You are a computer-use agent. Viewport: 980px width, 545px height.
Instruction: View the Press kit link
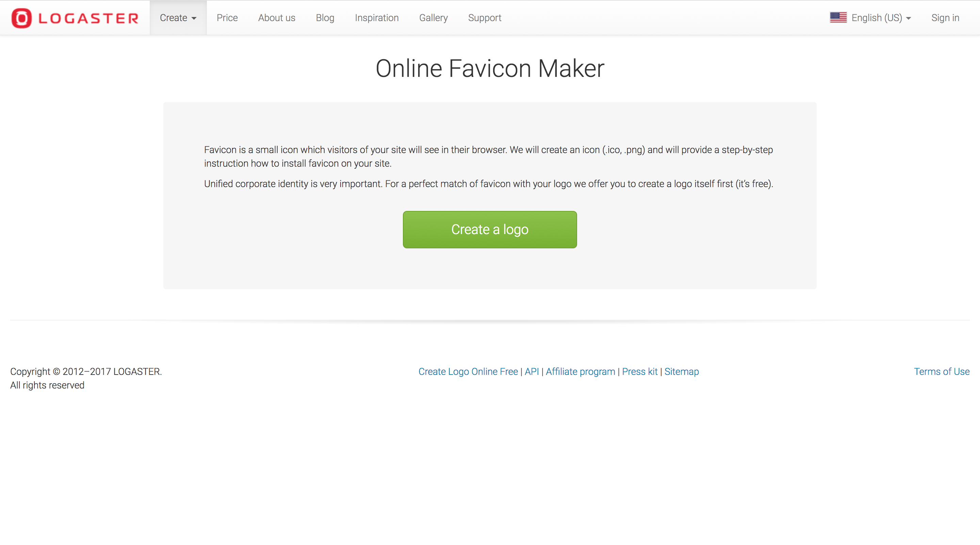click(640, 371)
